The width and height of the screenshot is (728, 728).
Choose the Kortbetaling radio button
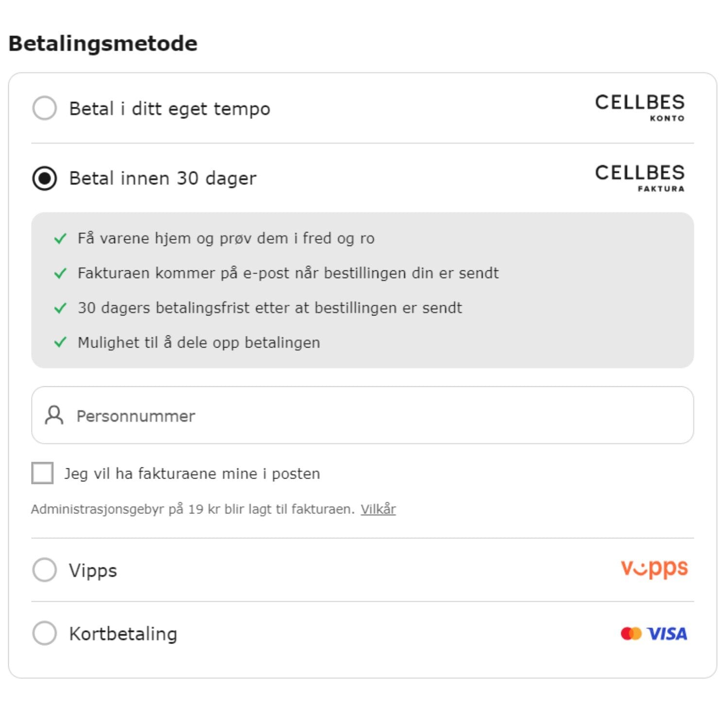click(45, 633)
